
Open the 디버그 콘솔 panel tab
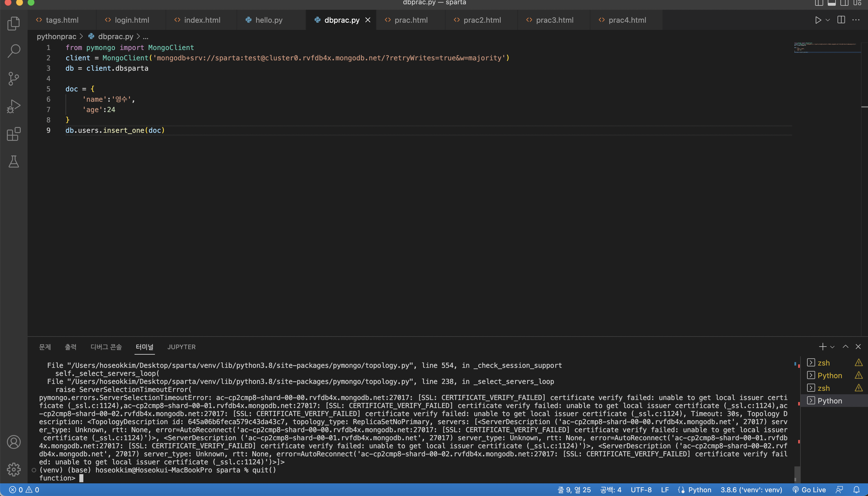(106, 347)
